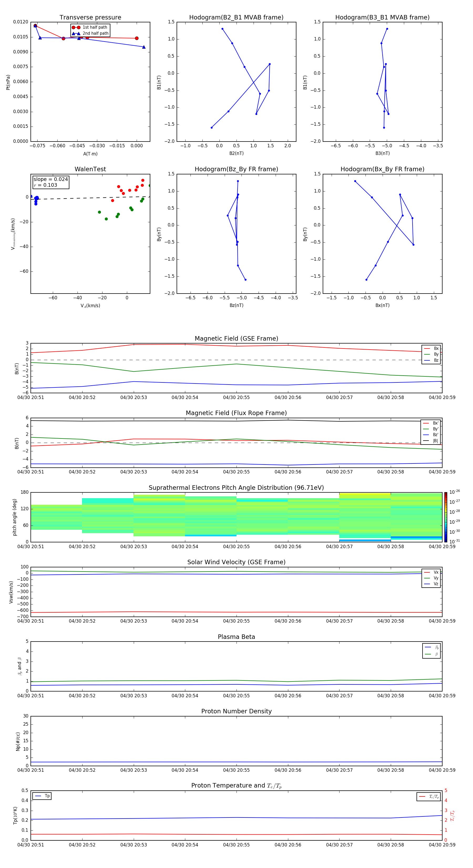Click the 'Vsw(km/s)' axis label
This screenshot has width=473, height=868.
click(x=11, y=592)
